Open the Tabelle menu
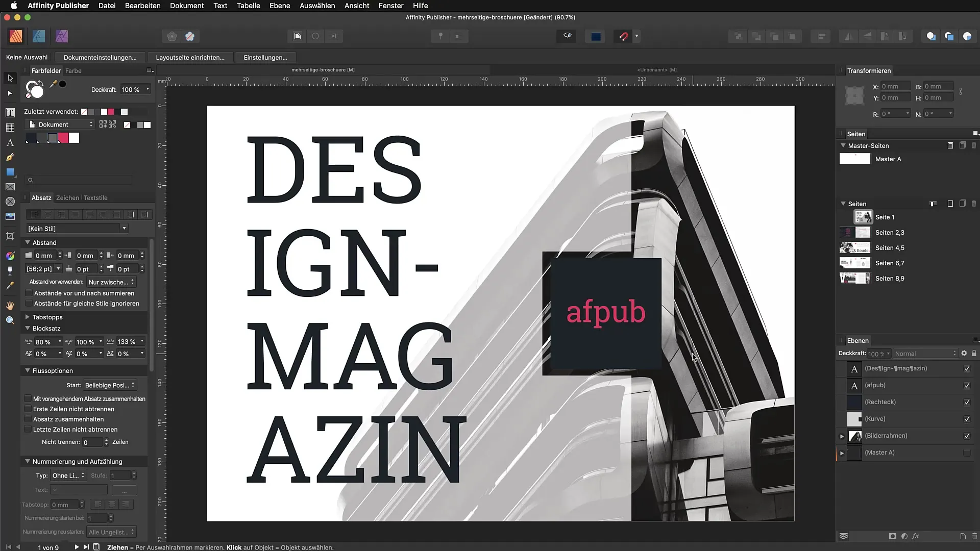This screenshot has width=980, height=551. coord(248,6)
